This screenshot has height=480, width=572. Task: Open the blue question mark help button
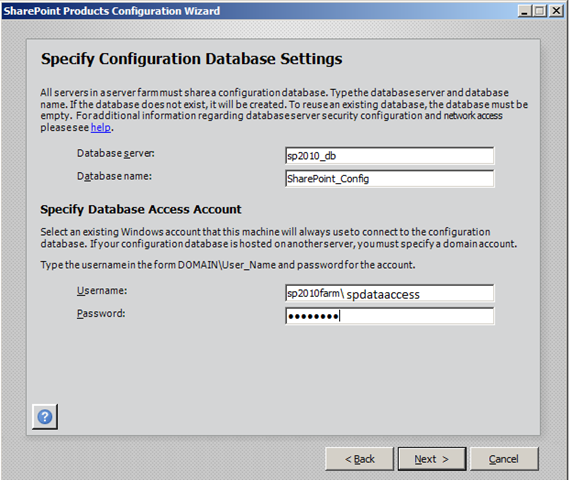[x=45, y=417]
